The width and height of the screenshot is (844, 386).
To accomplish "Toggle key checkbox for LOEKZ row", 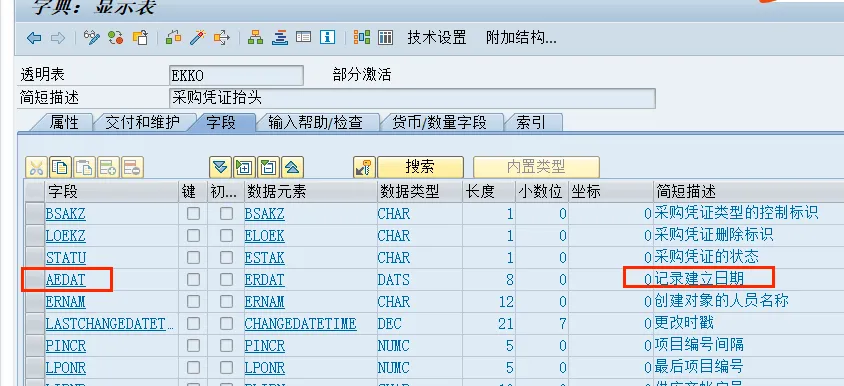I will point(193,235).
